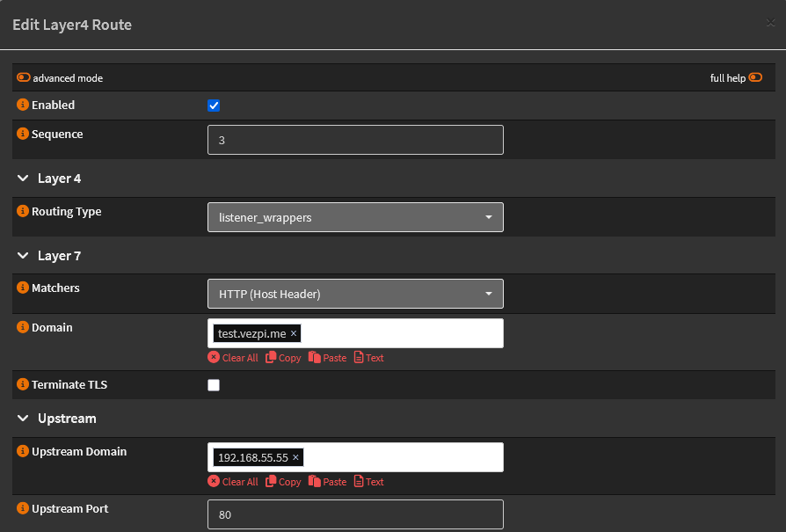Turn on the full help toggle
Viewport: 786px width, 532px height.
click(x=755, y=77)
